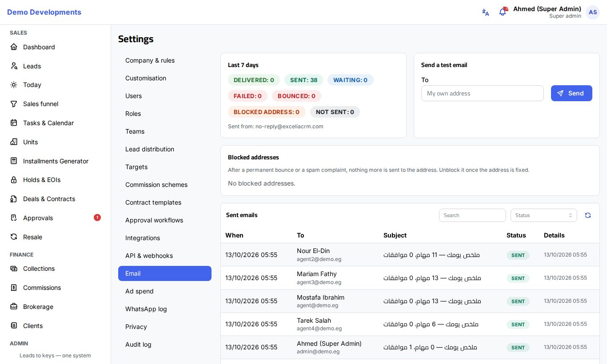This screenshot has height=364, width=607.
Task: Open the notifications bell
Action: (503, 12)
